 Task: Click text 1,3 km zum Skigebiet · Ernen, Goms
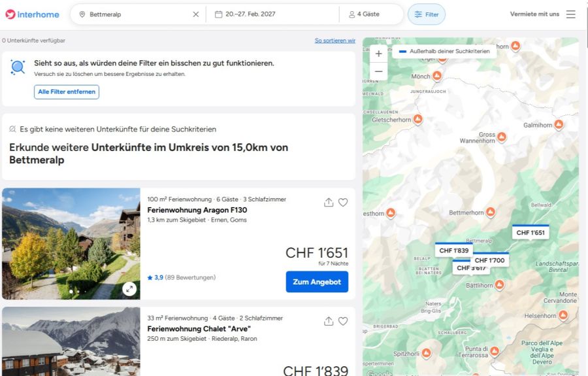click(197, 220)
